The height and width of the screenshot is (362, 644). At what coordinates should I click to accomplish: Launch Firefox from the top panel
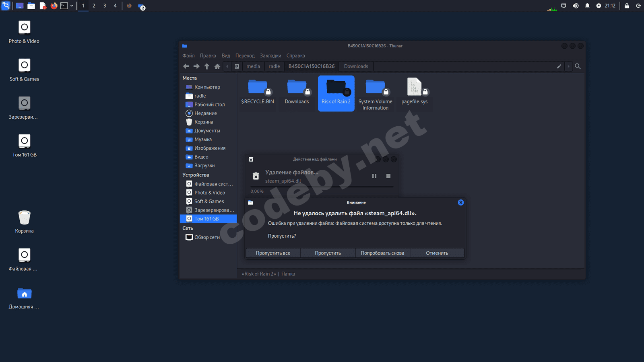point(54,6)
